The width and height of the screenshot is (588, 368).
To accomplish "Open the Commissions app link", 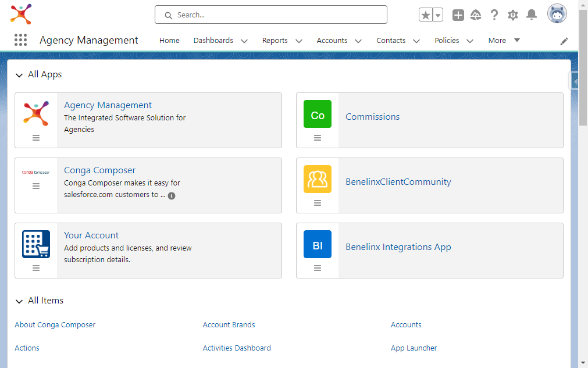I will click(x=372, y=117).
